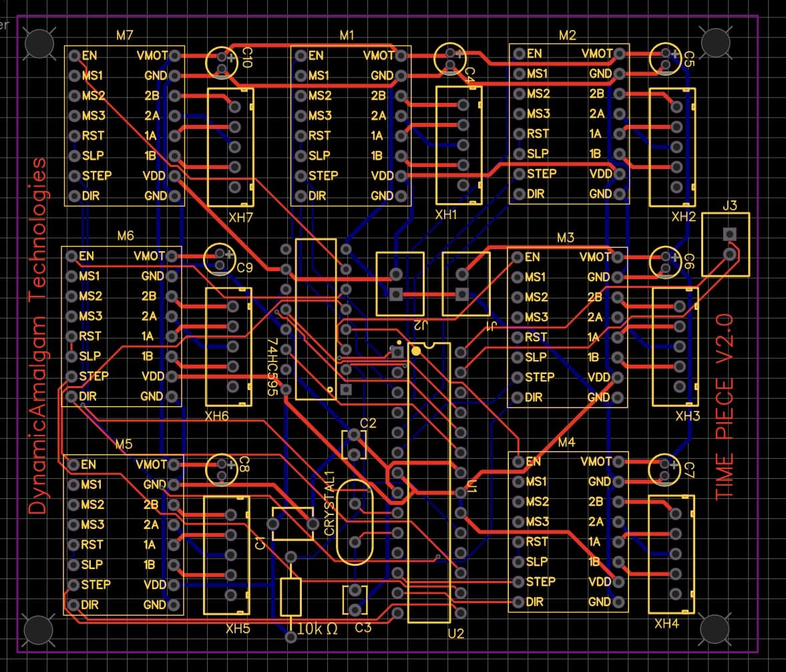Image resolution: width=786 pixels, height=672 pixels.
Task: Click the M5 designator label
Action: 124,444
